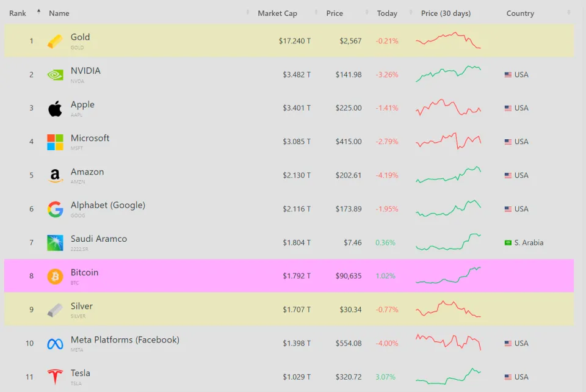
Task: View Tesla 30-day price chart
Action: 448,376
